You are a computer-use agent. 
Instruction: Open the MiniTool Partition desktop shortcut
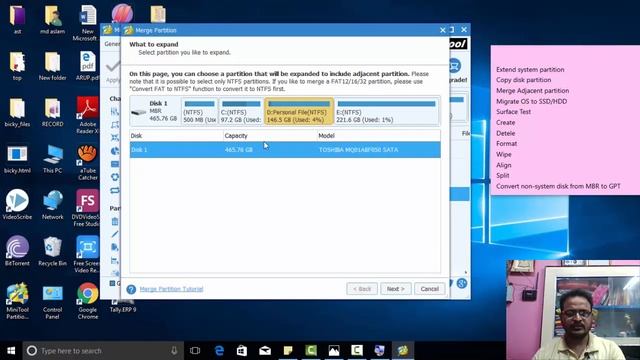[17, 301]
